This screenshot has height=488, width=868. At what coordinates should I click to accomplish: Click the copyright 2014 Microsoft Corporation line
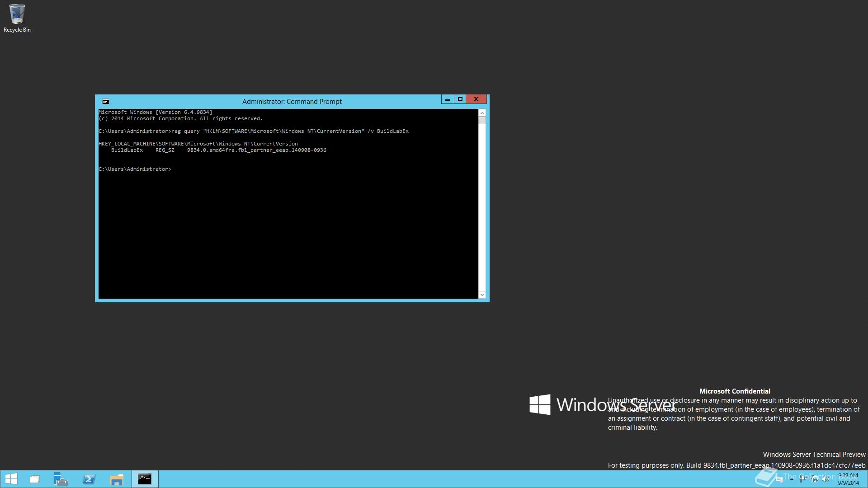[x=180, y=118]
